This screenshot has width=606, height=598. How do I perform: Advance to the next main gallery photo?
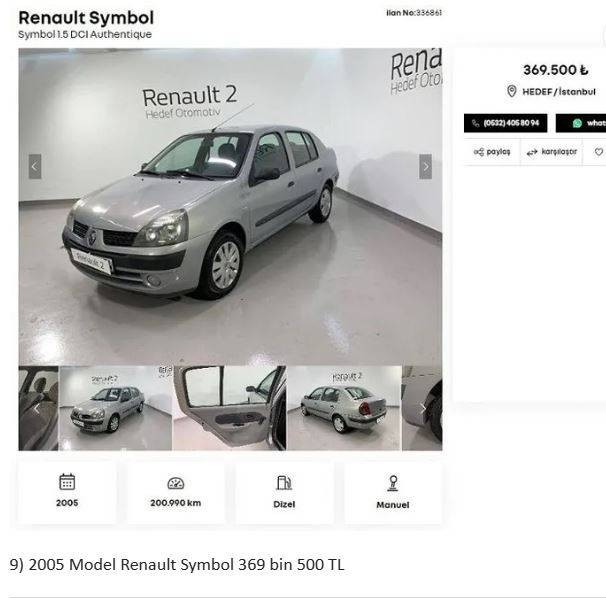pos(426,167)
